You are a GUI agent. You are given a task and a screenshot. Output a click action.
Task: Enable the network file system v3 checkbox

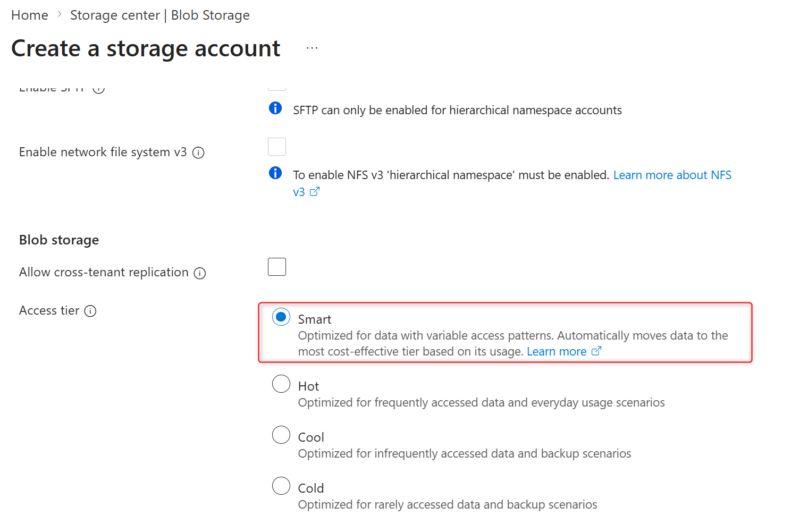277,147
